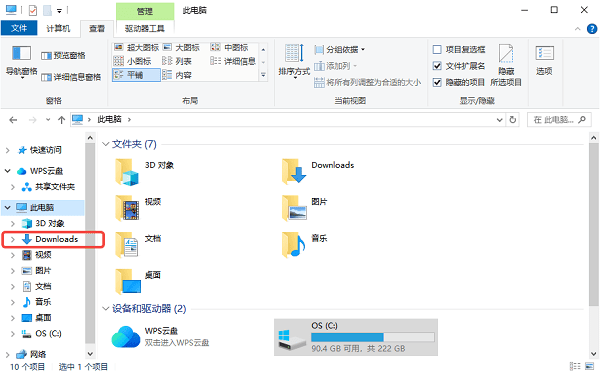Toggle the Details pane (详细信息窗格)

[71, 77]
